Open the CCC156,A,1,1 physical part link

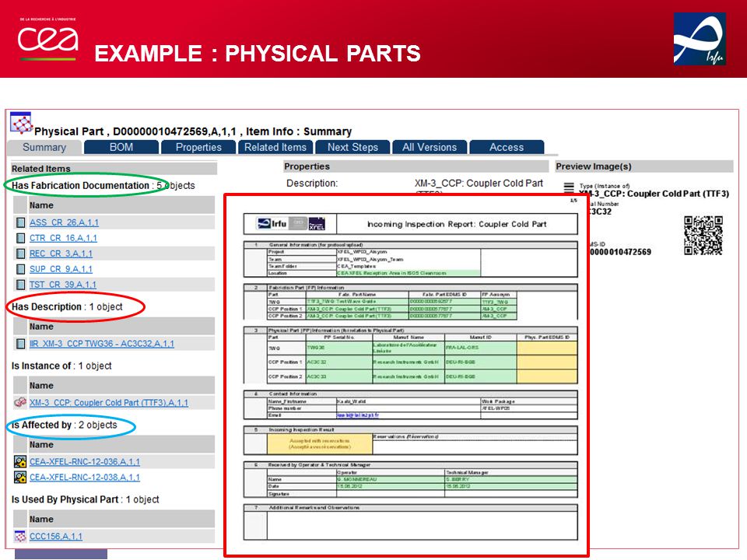(x=56, y=536)
